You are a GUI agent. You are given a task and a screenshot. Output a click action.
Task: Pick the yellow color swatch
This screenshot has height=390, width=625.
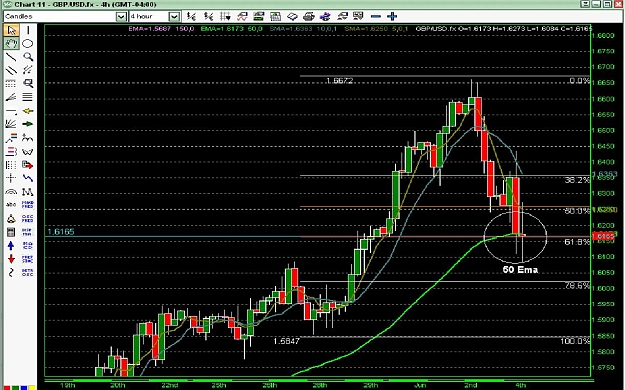[32, 388]
